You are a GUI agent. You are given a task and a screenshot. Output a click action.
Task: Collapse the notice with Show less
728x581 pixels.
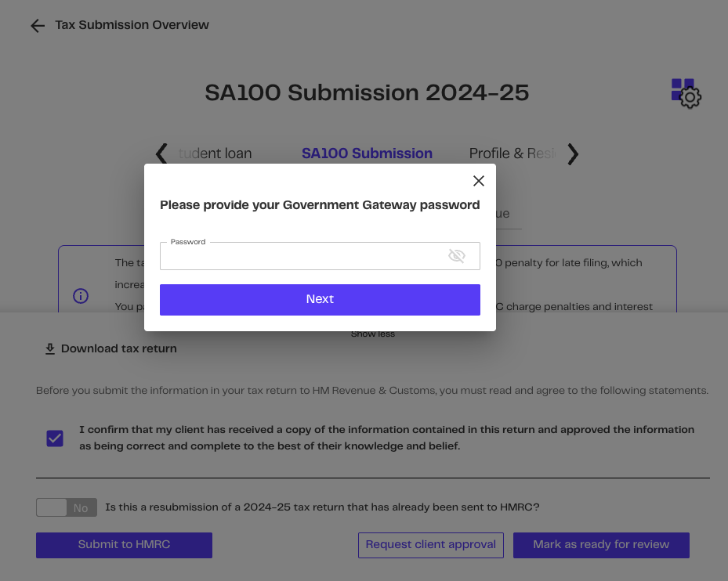pyautogui.click(x=373, y=334)
